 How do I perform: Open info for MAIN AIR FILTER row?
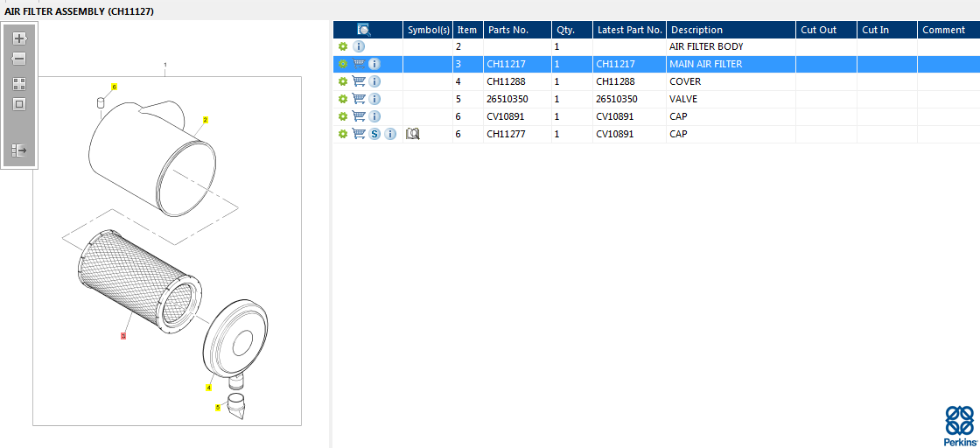(x=374, y=64)
